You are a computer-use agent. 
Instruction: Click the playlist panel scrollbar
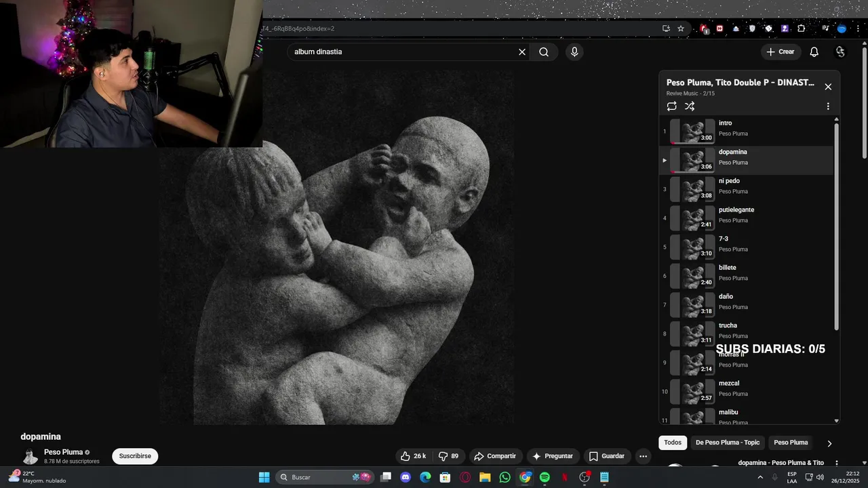click(x=836, y=227)
